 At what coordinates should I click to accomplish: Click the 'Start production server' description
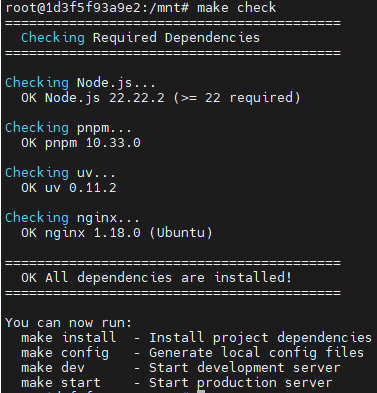point(240,383)
